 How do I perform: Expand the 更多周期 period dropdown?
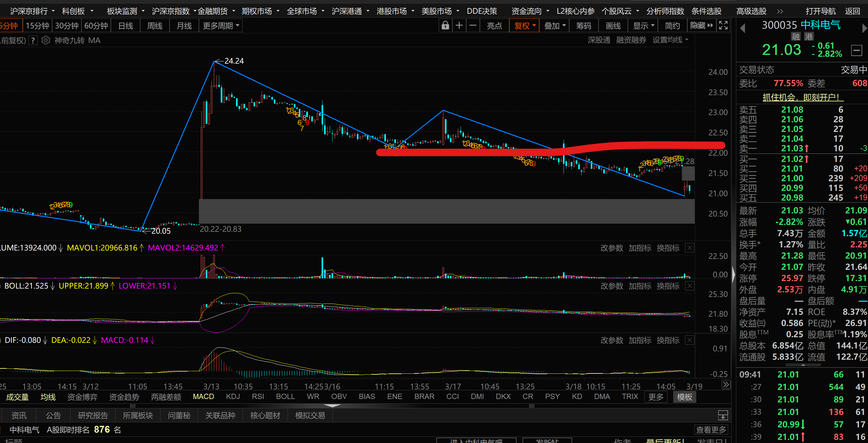click(x=221, y=26)
